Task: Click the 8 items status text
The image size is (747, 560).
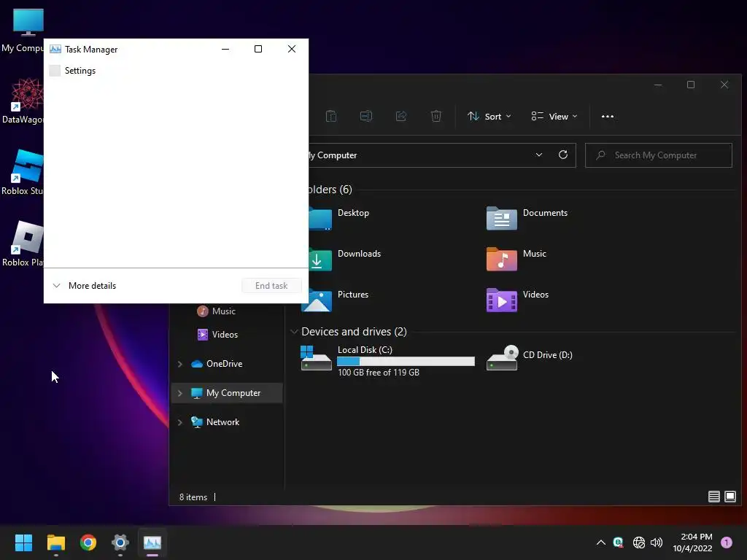Action: pos(193,497)
